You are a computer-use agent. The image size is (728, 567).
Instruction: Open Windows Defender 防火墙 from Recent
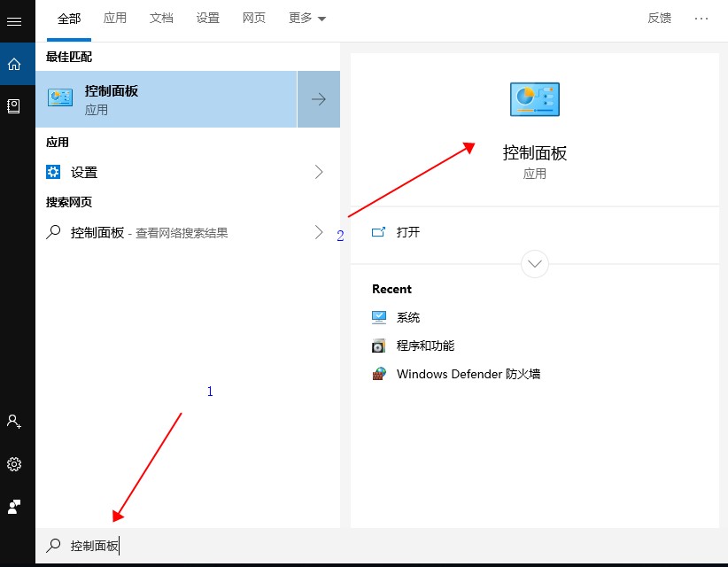(x=468, y=374)
